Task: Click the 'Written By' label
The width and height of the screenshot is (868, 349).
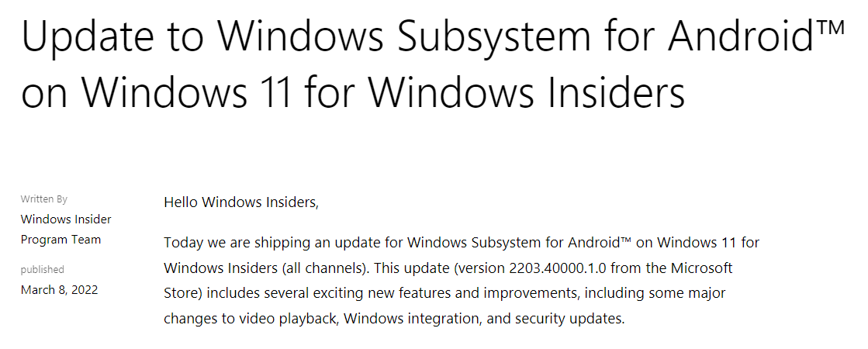Action: pos(44,199)
